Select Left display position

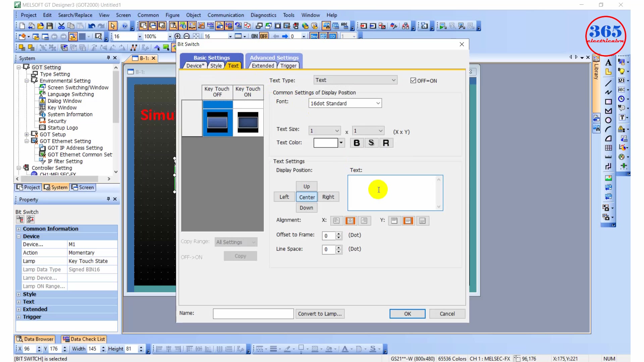[x=284, y=197]
